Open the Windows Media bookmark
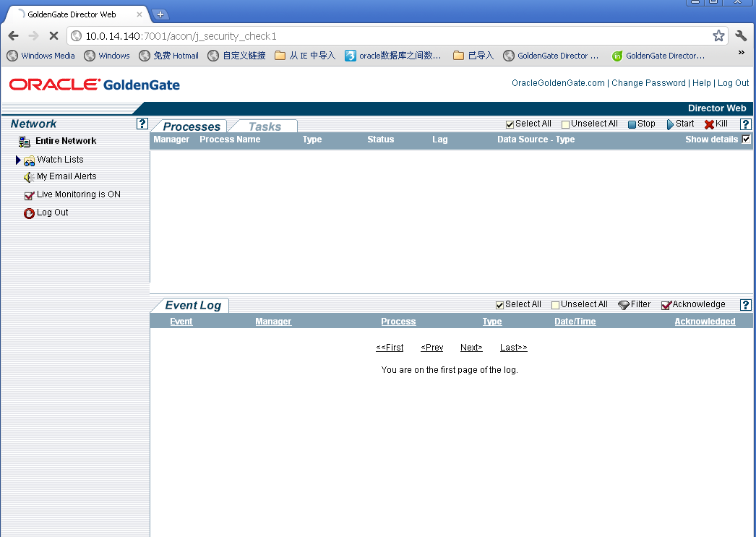This screenshot has height=537, width=756. click(41, 56)
